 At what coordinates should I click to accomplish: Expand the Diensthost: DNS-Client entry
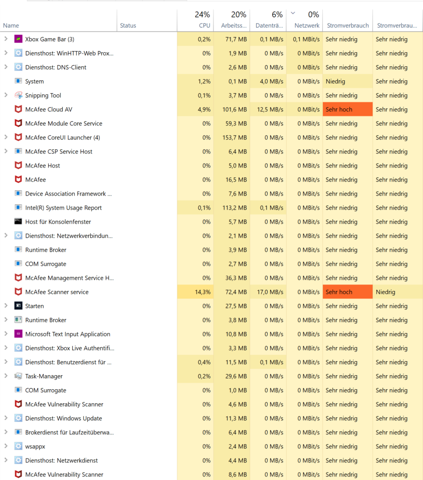pyautogui.click(x=6, y=67)
